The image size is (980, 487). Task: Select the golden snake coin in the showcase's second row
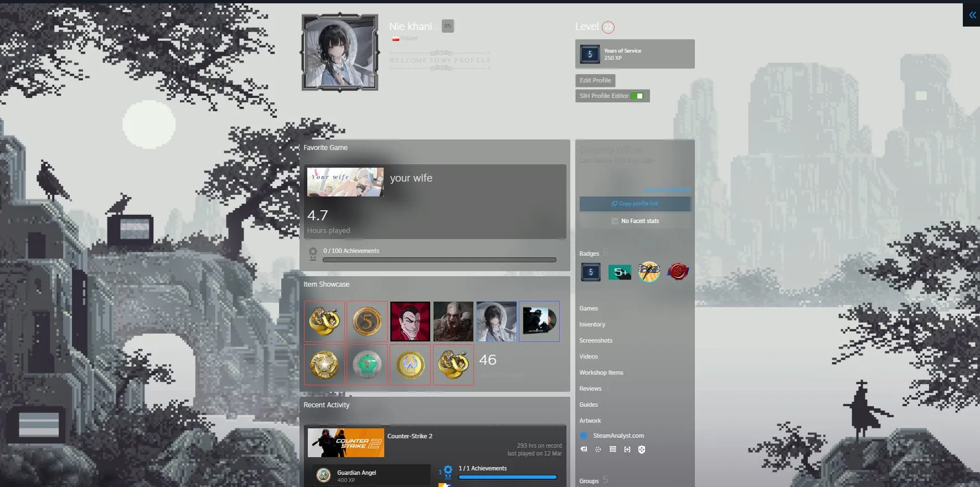(453, 365)
